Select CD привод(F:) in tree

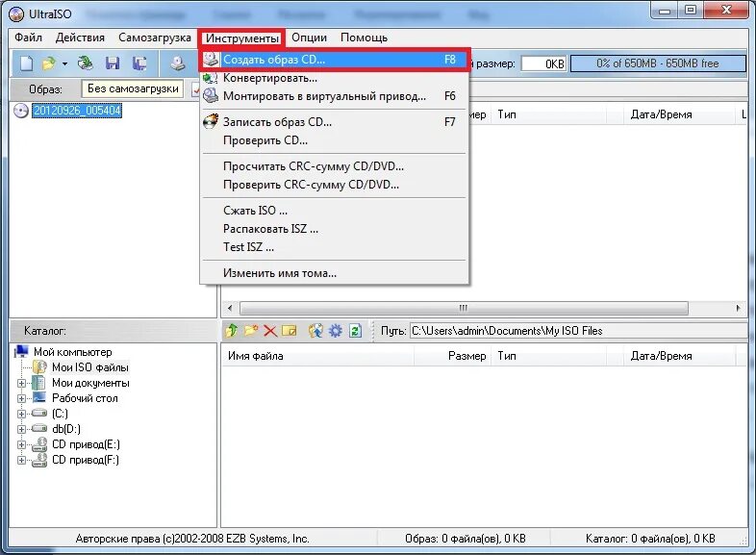pos(86,460)
